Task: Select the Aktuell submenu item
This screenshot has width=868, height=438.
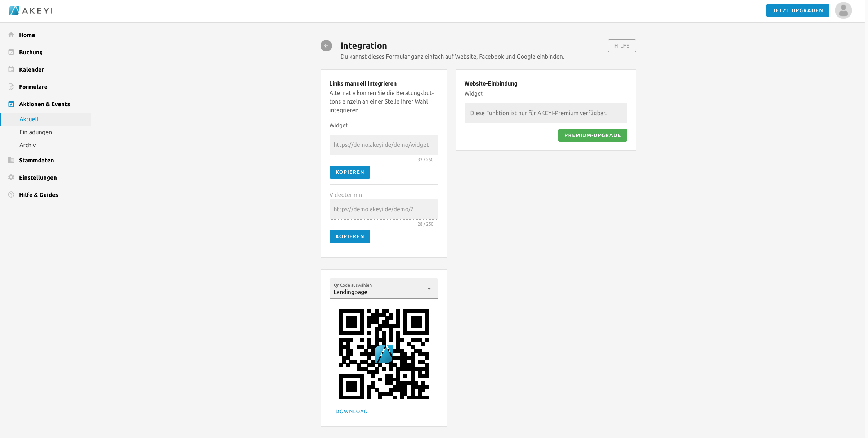Action: pyautogui.click(x=29, y=119)
